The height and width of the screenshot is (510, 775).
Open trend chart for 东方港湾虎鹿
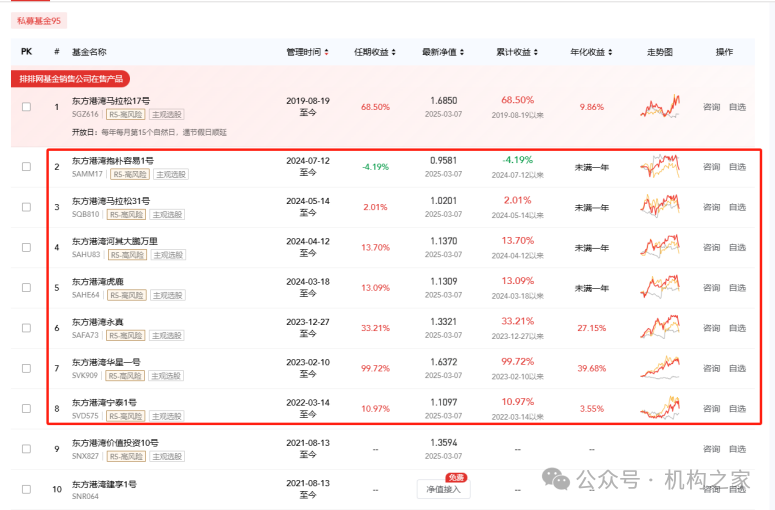pos(660,287)
